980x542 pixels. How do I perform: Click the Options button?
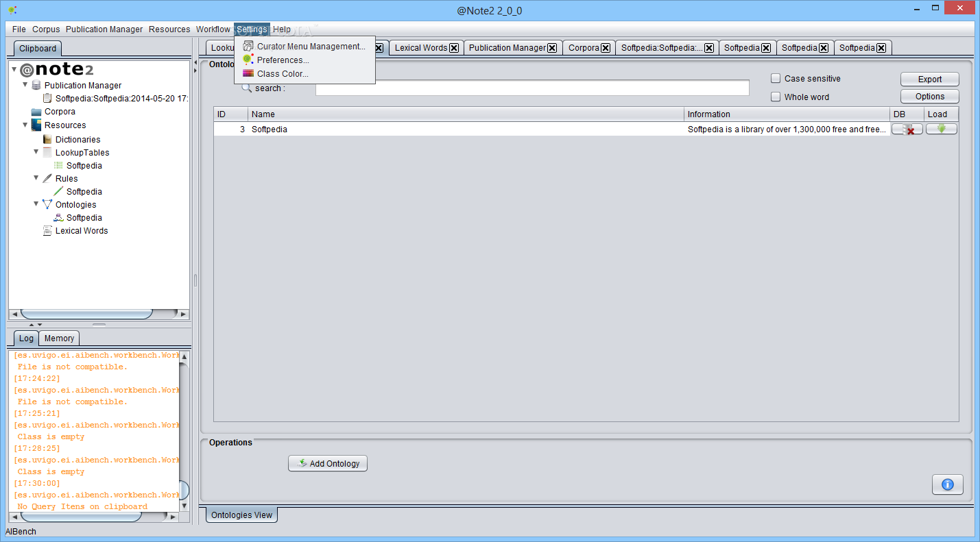pyautogui.click(x=930, y=97)
